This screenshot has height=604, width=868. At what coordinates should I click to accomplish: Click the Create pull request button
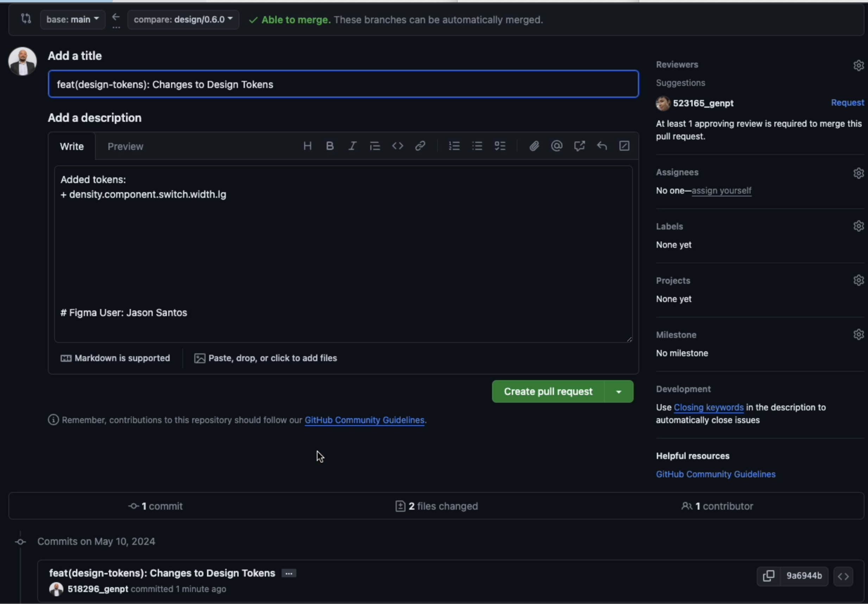548,392
